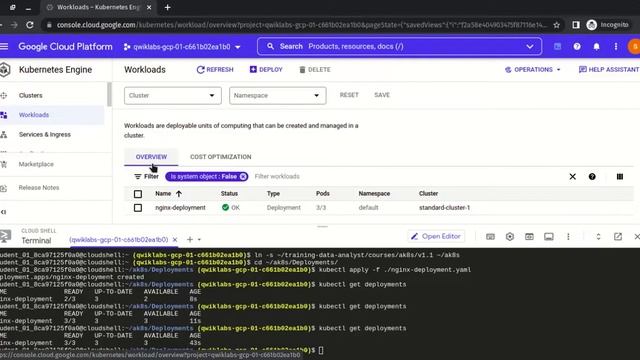Click the Kubernetes Engine logo icon
Screen dimensions: 640x360
[x=4, y=70]
